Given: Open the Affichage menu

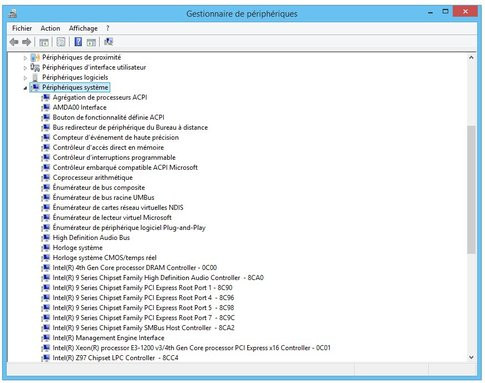Looking at the screenshot, I should tap(83, 28).
